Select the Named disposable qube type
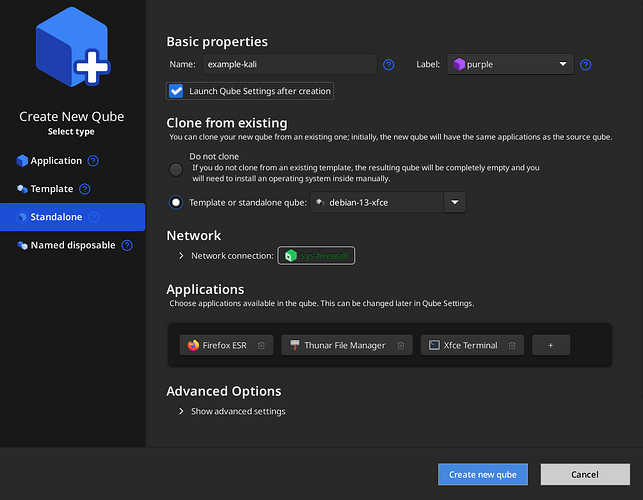Screen dimensions: 643x500 coord(73,245)
